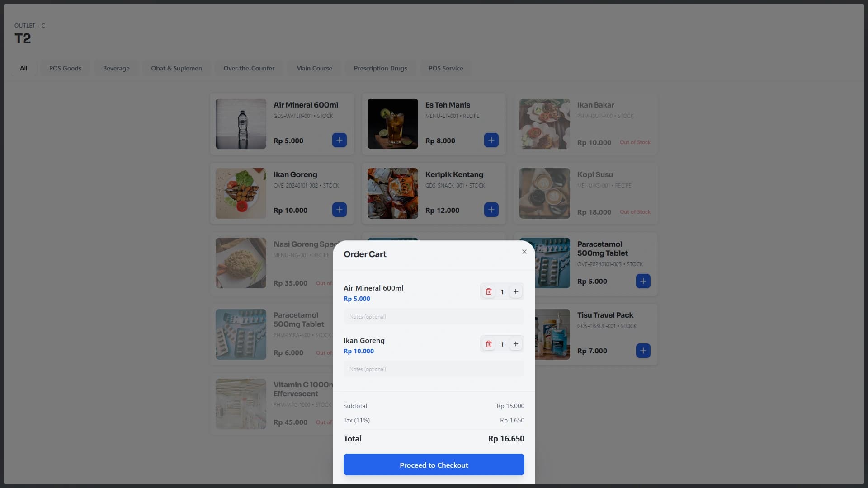The width and height of the screenshot is (868, 488).
Task: Open Over-the-Counter category tab
Action: click(249, 68)
